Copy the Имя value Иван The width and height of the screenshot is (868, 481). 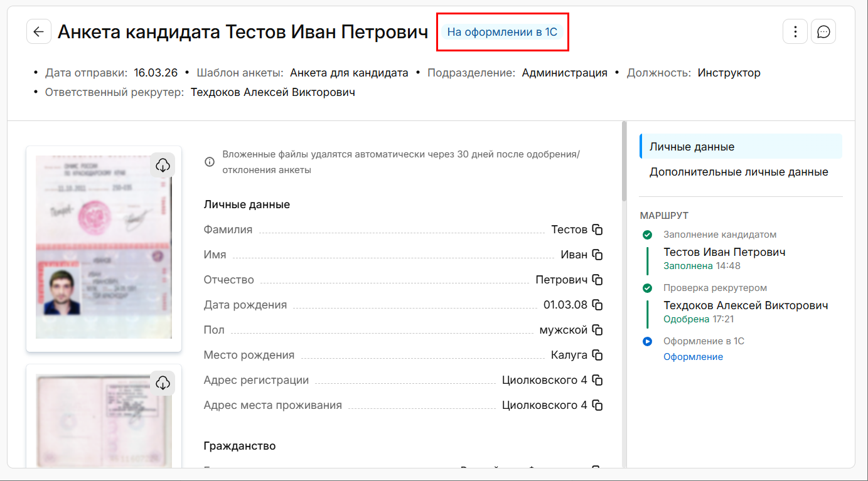pyautogui.click(x=597, y=255)
